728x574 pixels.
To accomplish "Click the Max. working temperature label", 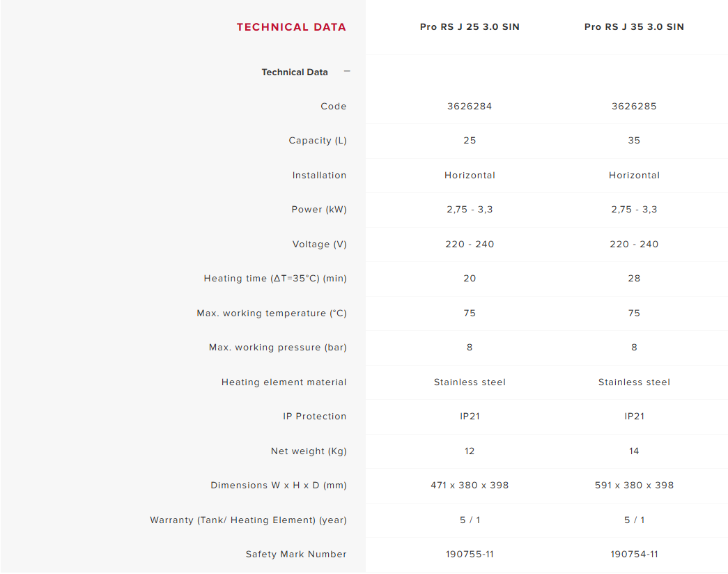I will [272, 313].
